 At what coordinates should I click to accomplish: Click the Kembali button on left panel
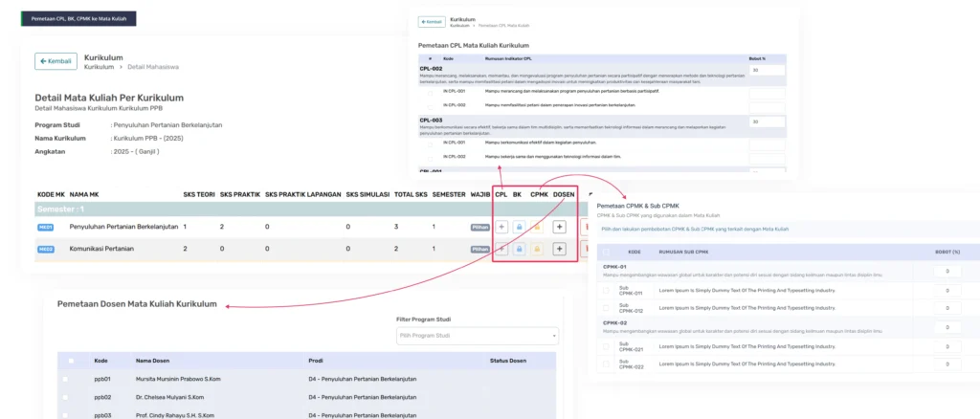point(56,61)
